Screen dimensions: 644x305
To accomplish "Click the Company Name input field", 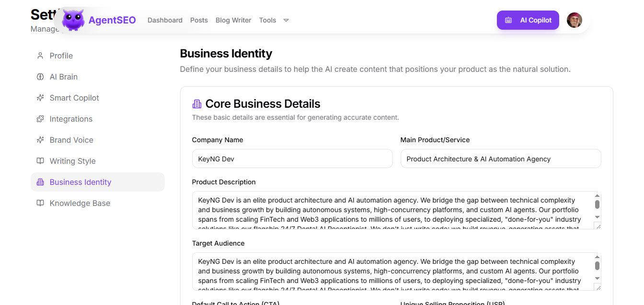I will tap(292, 158).
